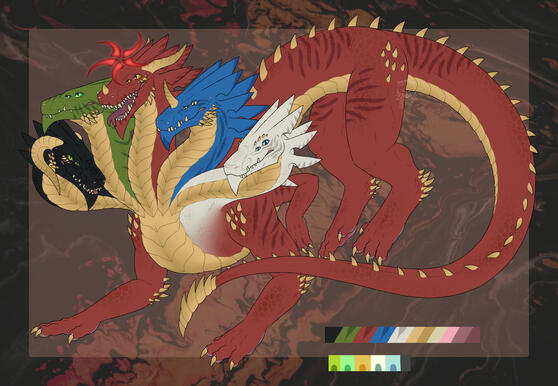Pick the darker tan swatch in the top palette

pos(426,335)
